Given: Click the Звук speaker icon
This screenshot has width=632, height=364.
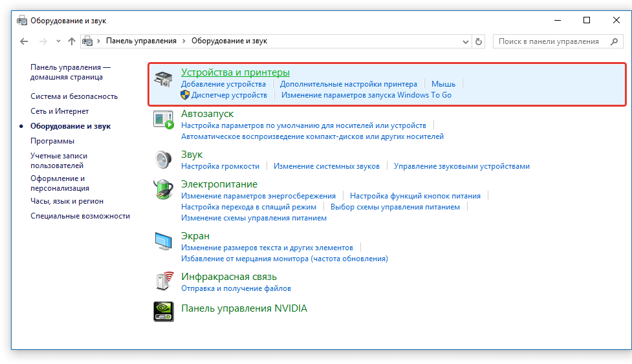Looking at the screenshot, I should point(163,158).
